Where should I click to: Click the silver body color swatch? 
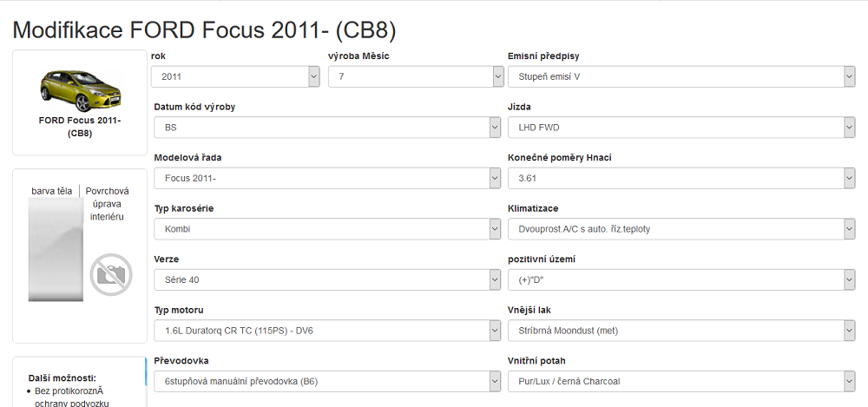tap(54, 250)
